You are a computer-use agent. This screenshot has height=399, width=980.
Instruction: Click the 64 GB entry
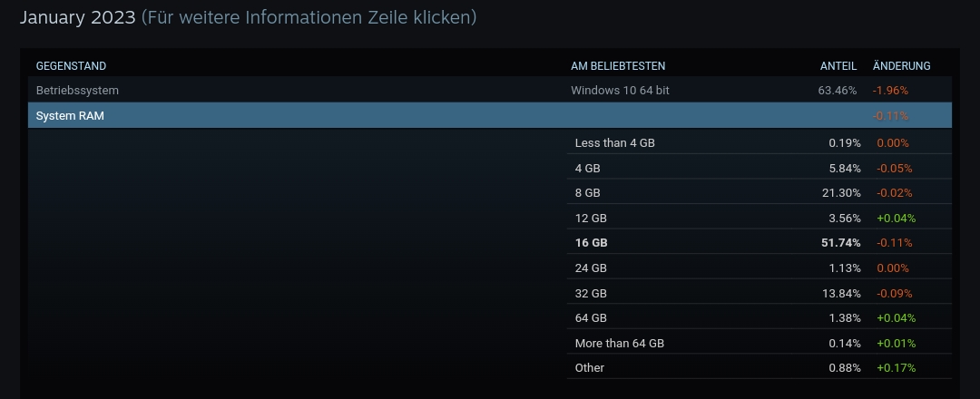[759, 317]
